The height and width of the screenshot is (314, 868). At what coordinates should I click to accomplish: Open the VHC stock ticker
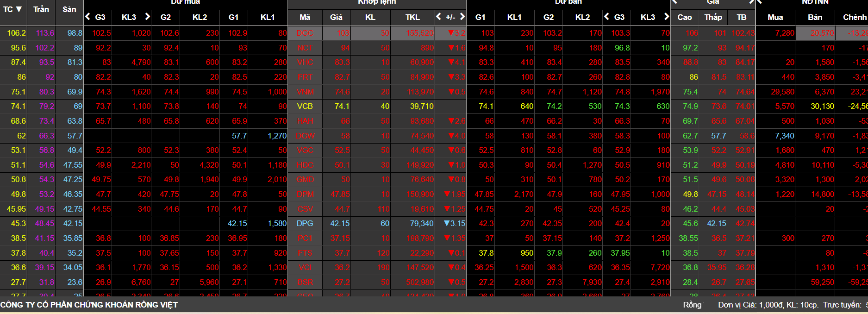tap(305, 62)
